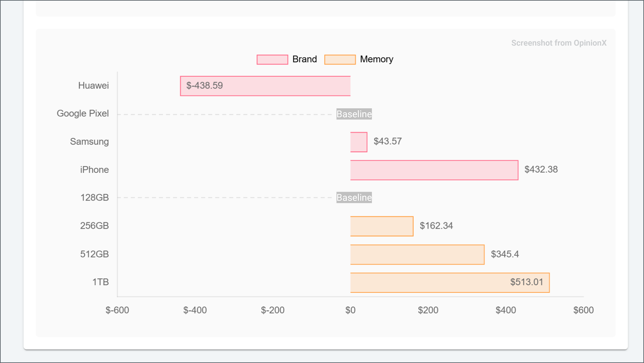The image size is (644, 363).
Task: Select the 256GB memory bar
Action: tap(382, 226)
